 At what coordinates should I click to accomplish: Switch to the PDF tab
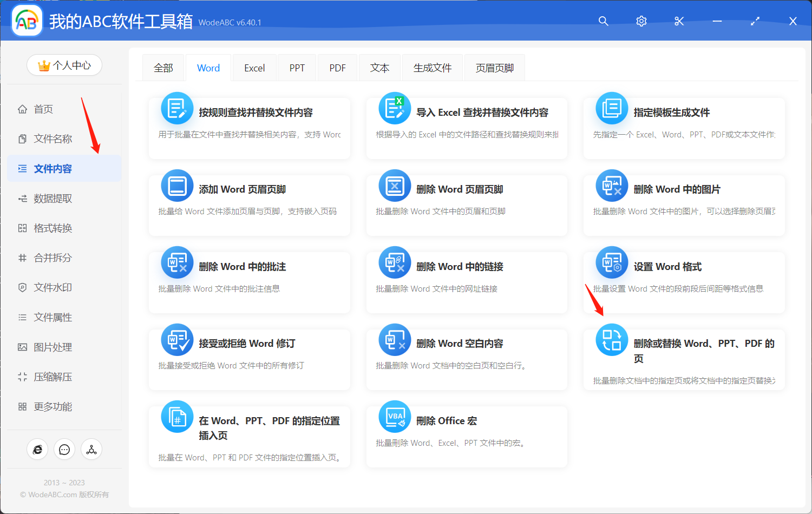(x=337, y=67)
